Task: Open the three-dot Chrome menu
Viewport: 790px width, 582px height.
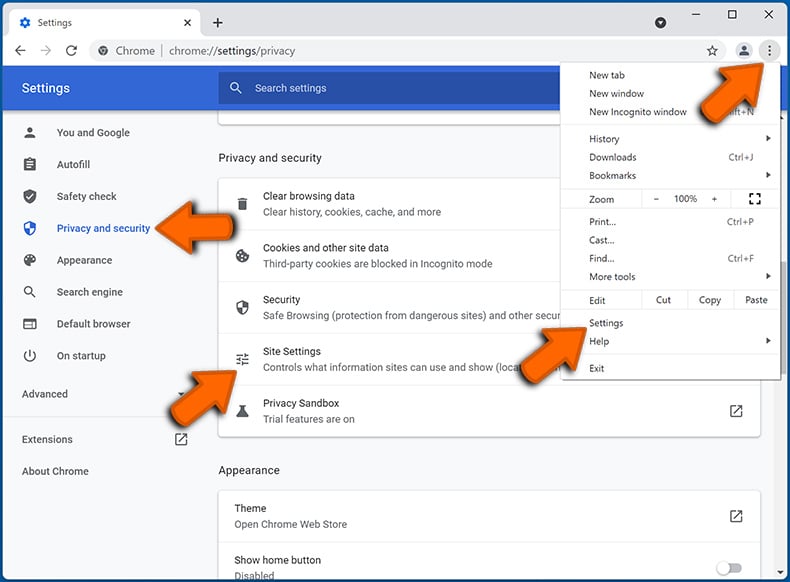Action: pyautogui.click(x=768, y=51)
